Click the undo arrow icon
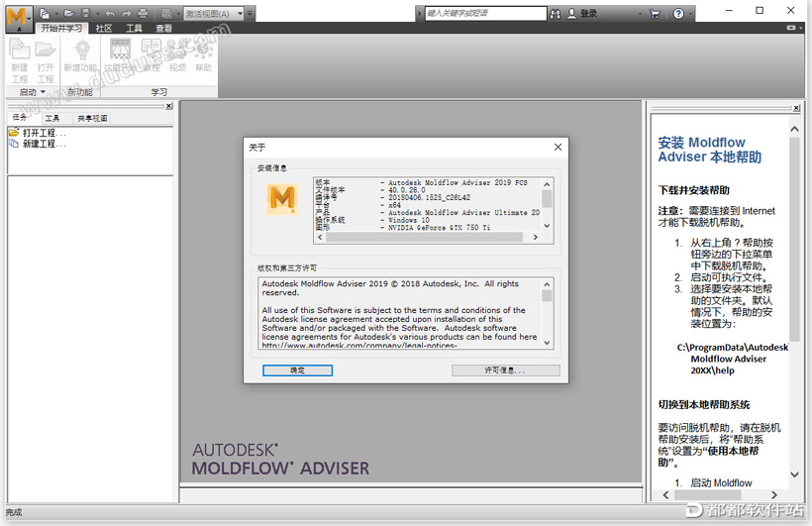 110,14
